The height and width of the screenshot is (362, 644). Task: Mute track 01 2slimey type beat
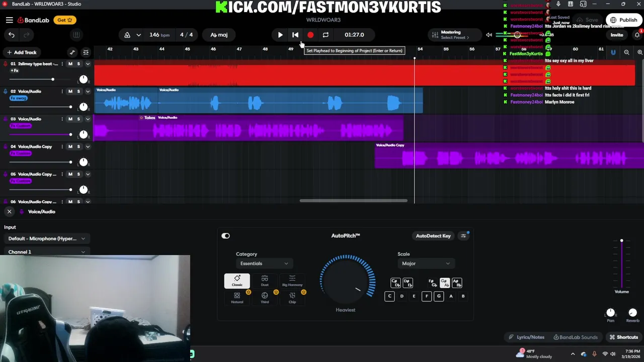click(x=70, y=64)
